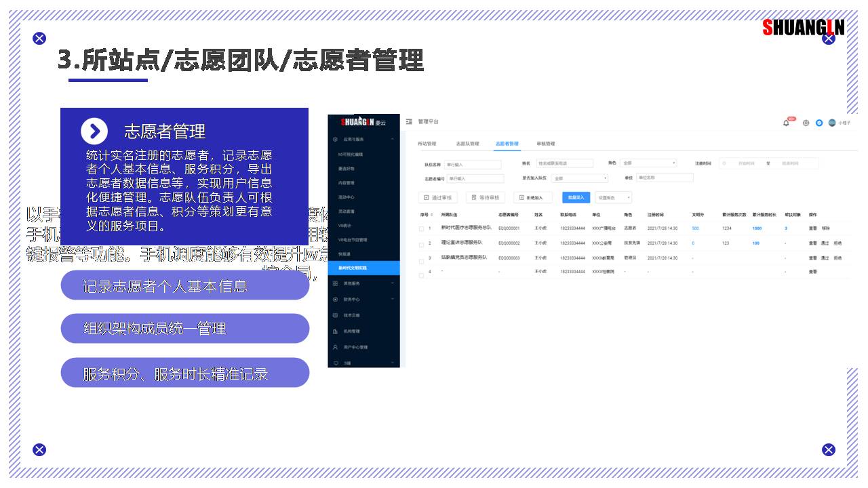The height and width of the screenshot is (488, 868).
Task: Click the 小桔子 user avatar
Action: [832, 123]
